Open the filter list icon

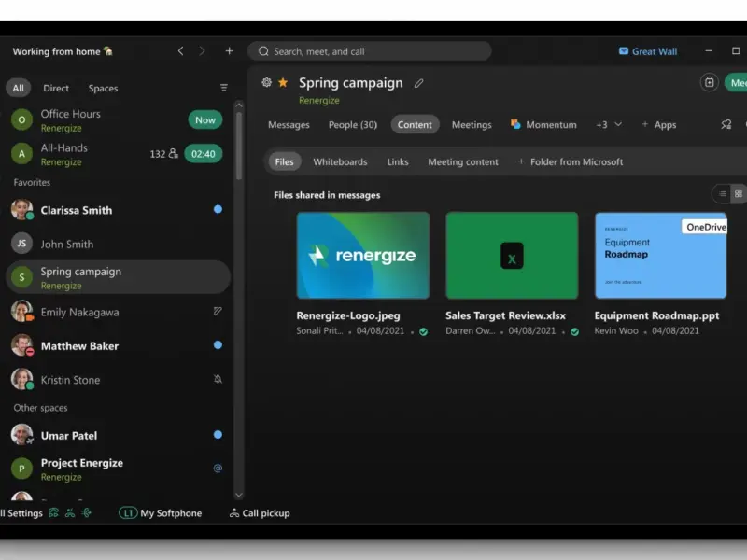224,88
